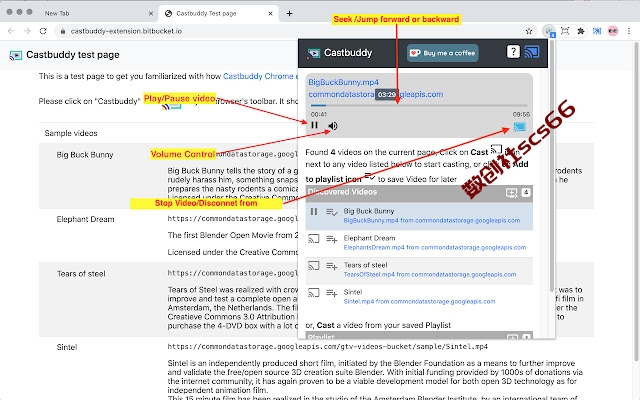The height and width of the screenshot is (400, 640).
Task: Click the Castbuddy test page logo icon
Action: point(16,55)
